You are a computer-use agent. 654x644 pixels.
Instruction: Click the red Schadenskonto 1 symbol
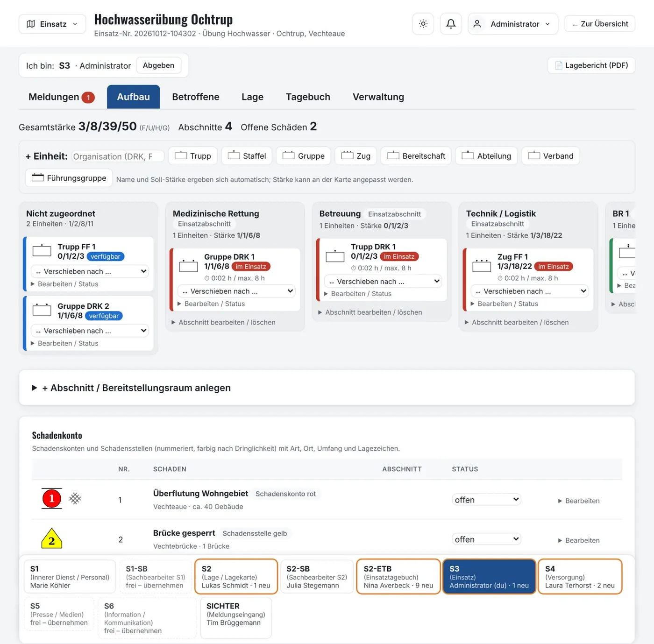click(x=52, y=499)
